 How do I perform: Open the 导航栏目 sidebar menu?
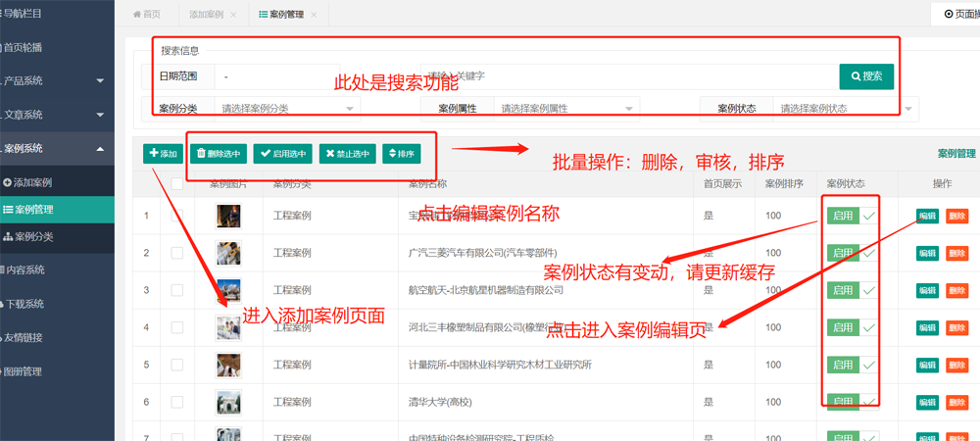coord(57,13)
